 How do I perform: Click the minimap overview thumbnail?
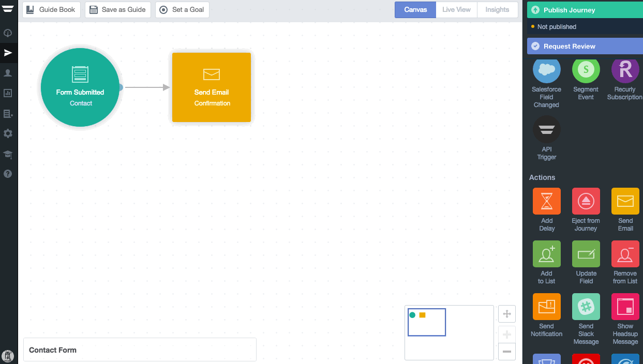pyautogui.click(x=449, y=332)
